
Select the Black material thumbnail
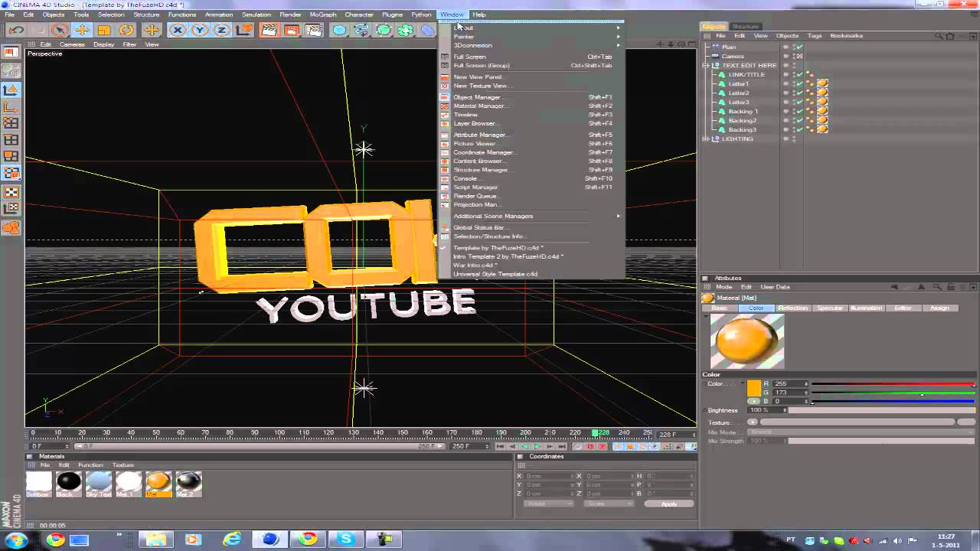69,482
